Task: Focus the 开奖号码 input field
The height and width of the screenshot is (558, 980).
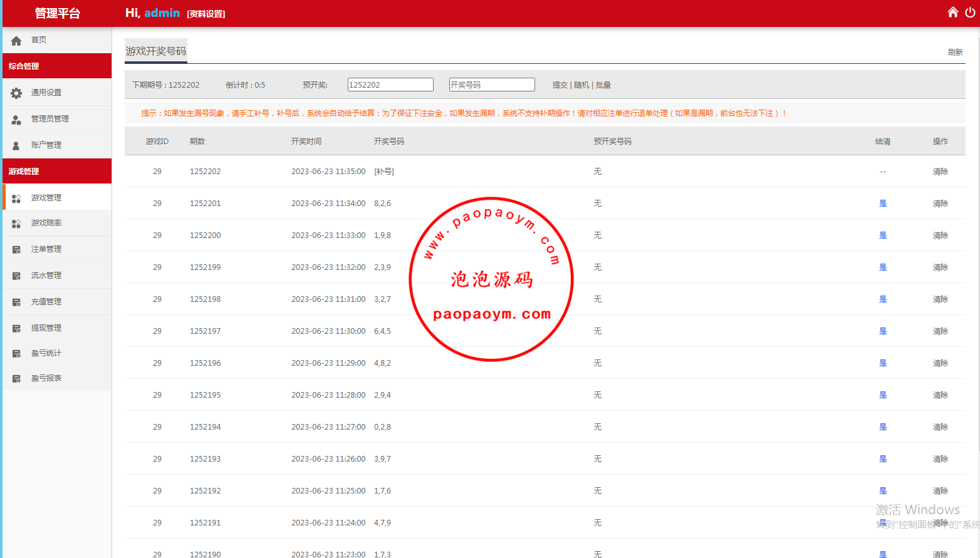Action: pos(491,85)
